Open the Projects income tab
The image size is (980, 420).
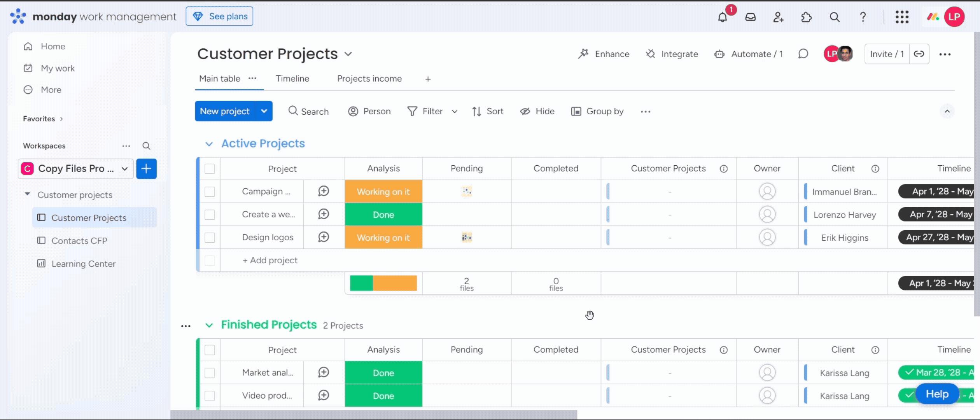point(369,79)
